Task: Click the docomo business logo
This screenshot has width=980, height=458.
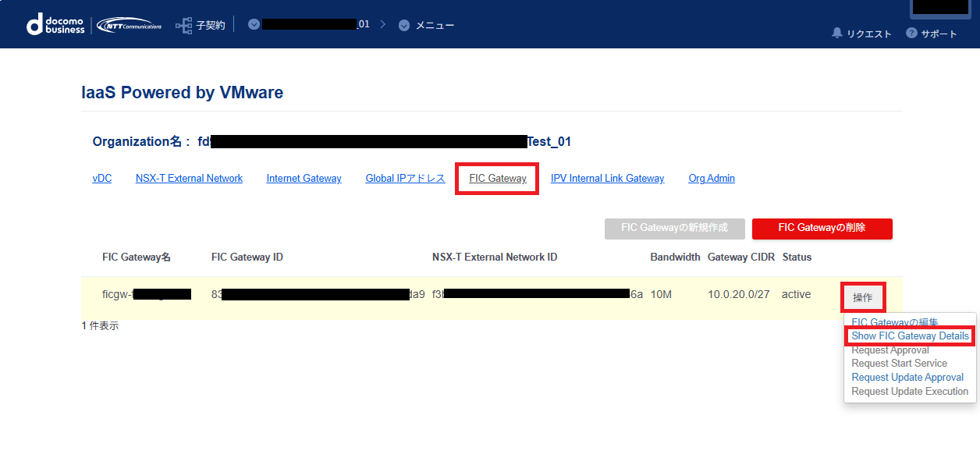Action: 55,25
